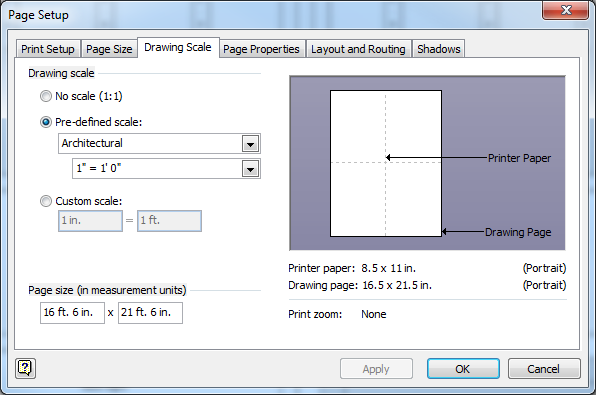Select the Drawing Scale tab
This screenshot has height=395, width=596.
[178, 48]
